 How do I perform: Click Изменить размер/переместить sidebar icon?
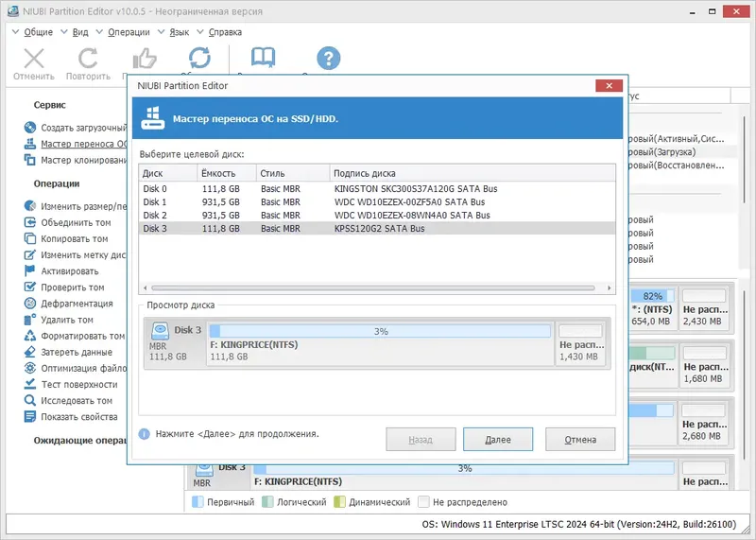coord(30,206)
